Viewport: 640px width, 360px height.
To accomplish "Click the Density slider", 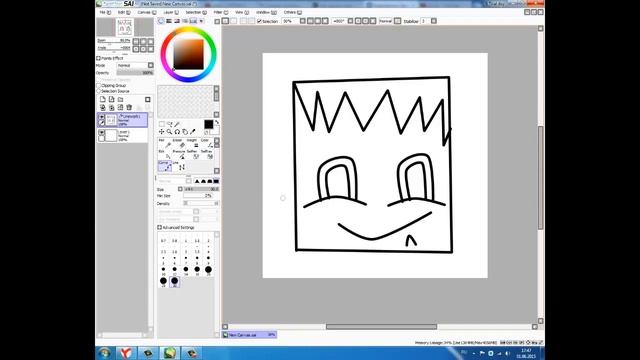I will [201, 203].
